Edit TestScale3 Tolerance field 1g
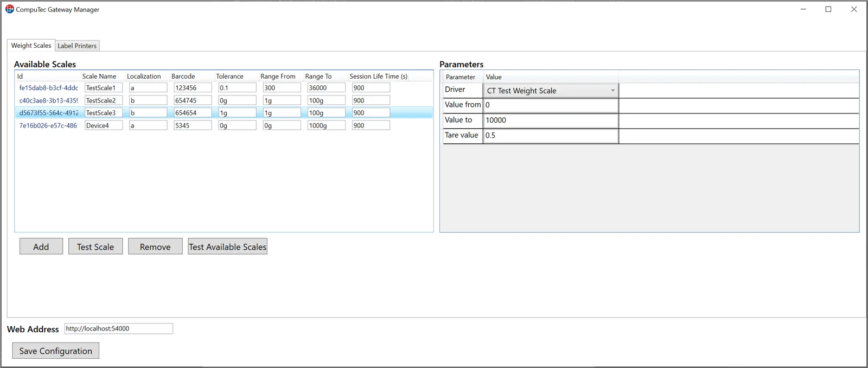This screenshot has width=868, height=368. 237,113
